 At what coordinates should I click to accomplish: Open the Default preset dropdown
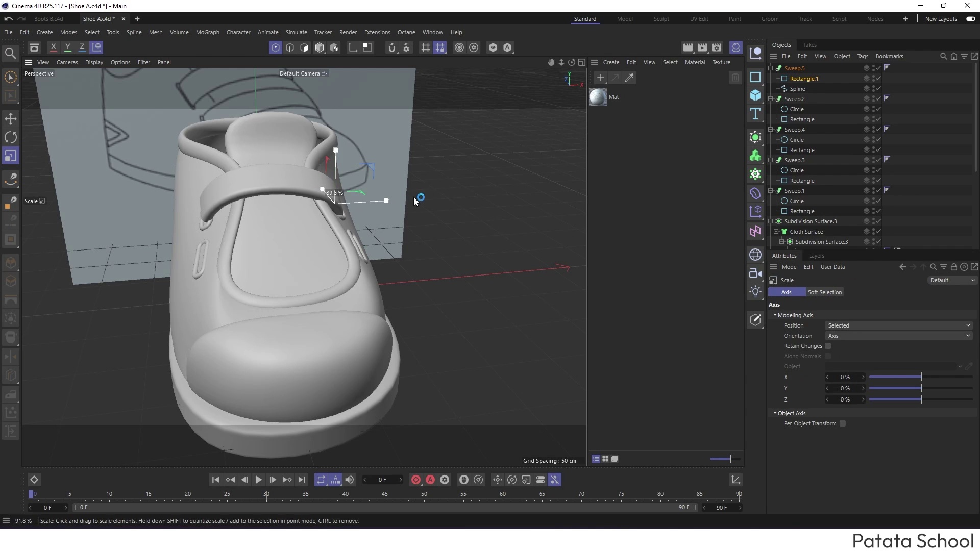point(952,280)
